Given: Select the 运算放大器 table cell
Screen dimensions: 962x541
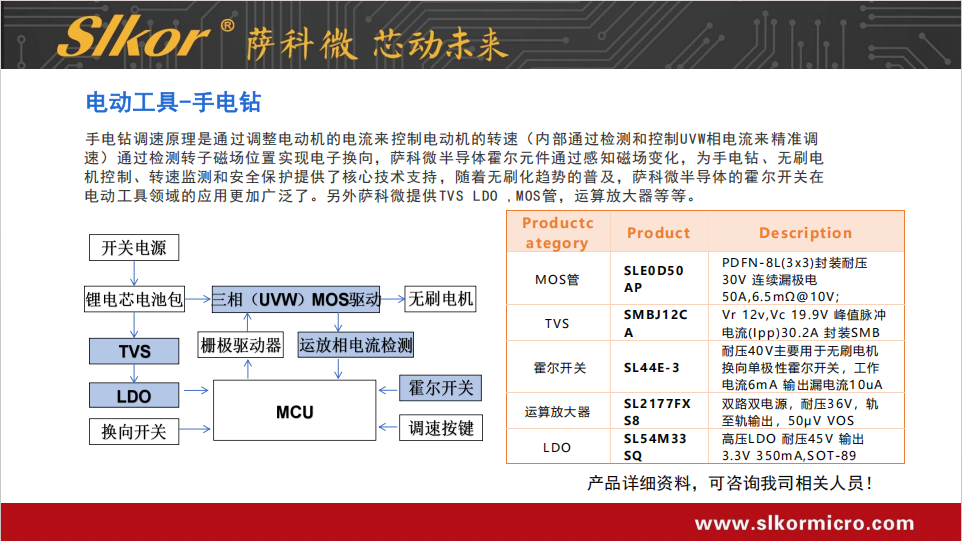Looking at the screenshot, I should (x=557, y=412).
